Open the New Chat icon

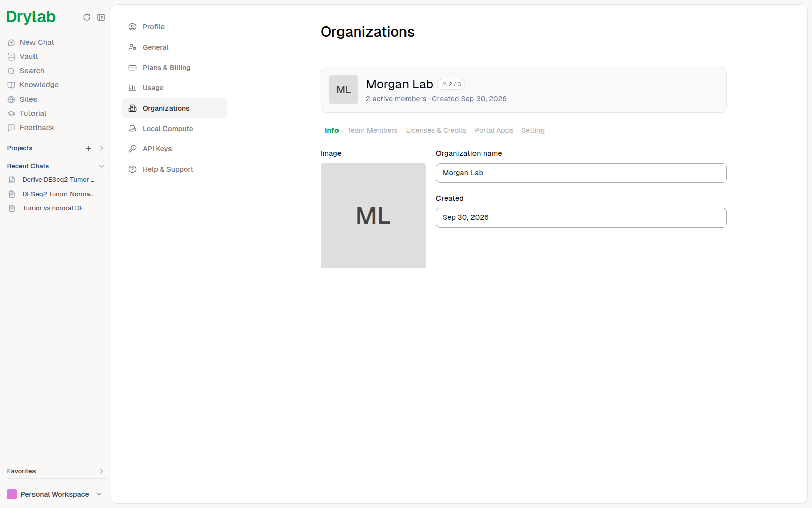11,43
